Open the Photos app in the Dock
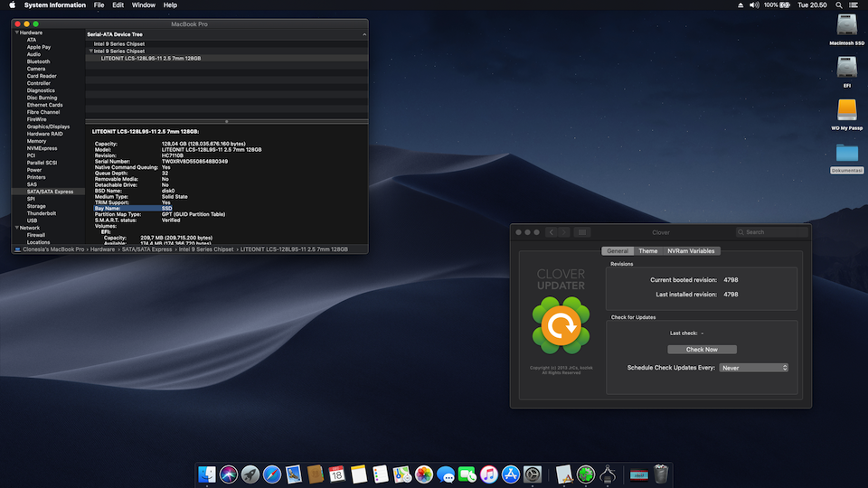This screenshot has height=488, width=868. pyautogui.click(x=424, y=474)
